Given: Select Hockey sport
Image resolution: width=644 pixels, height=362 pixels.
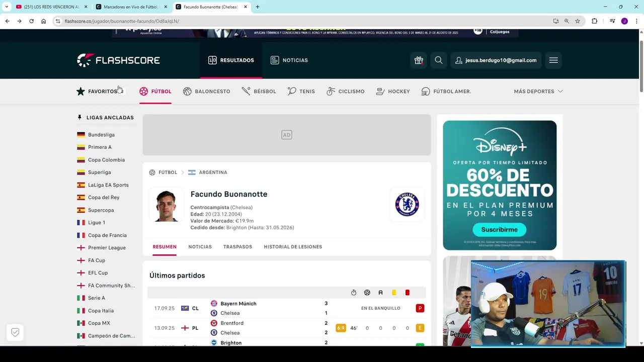Looking at the screenshot, I should (393, 92).
